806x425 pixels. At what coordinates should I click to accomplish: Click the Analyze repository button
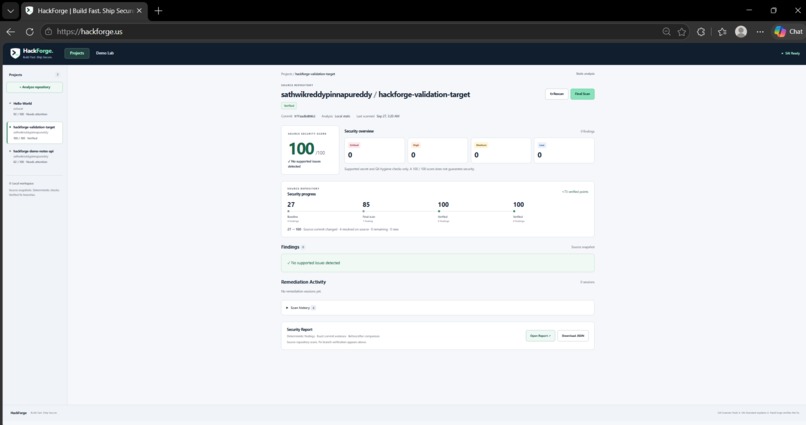(35, 87)
